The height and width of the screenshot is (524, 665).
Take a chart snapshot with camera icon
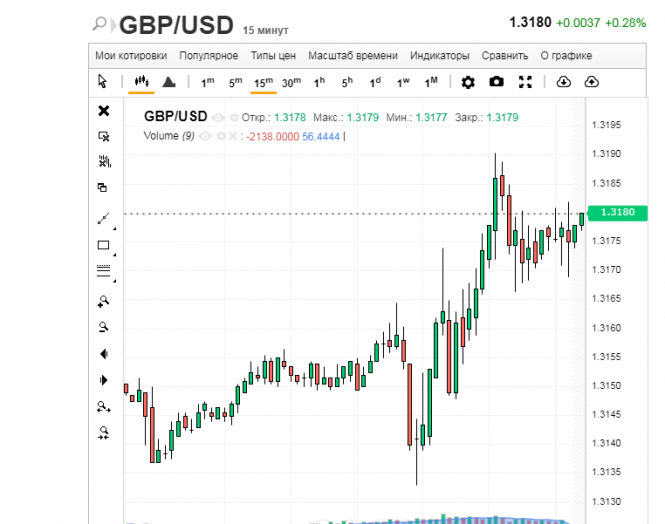pyautogui.click(x=496, y=82)
